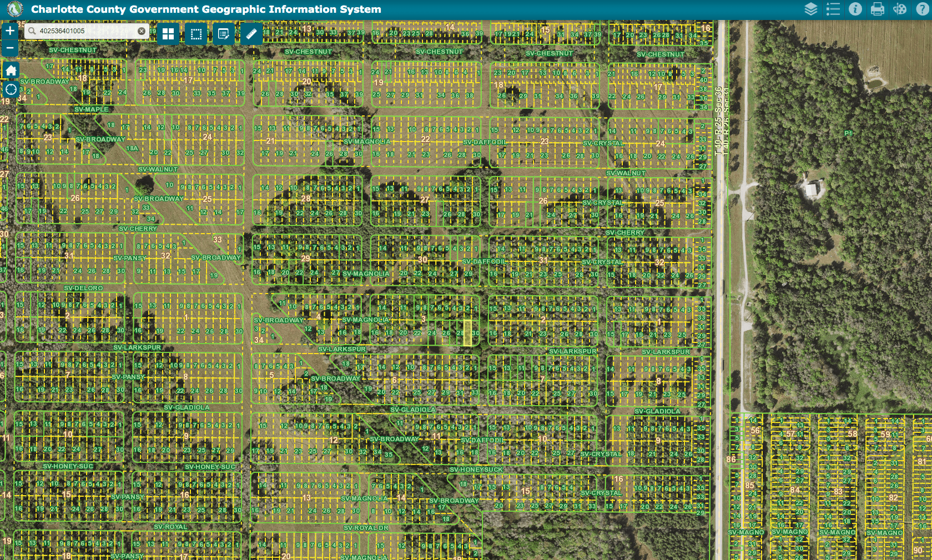Click the 18A lot label
The height and width of the screenshot is (560, 932).
[x=132, y=148]
